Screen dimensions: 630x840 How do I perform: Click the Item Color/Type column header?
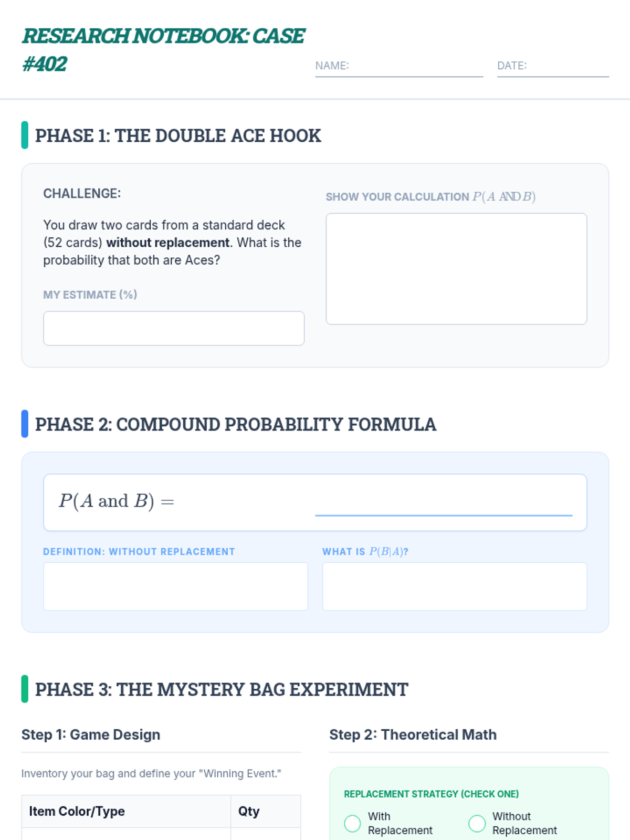(x=77, y=811)
